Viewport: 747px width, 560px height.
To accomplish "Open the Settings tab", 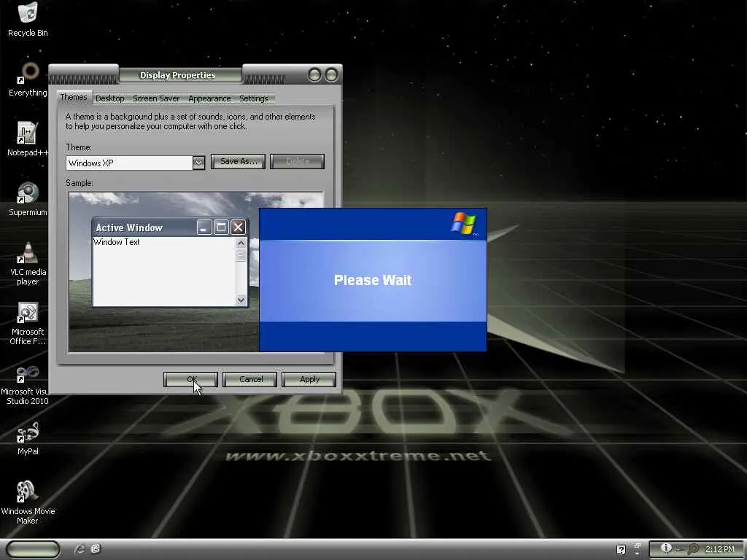I will pyautogui.click(x=253, y=98).
